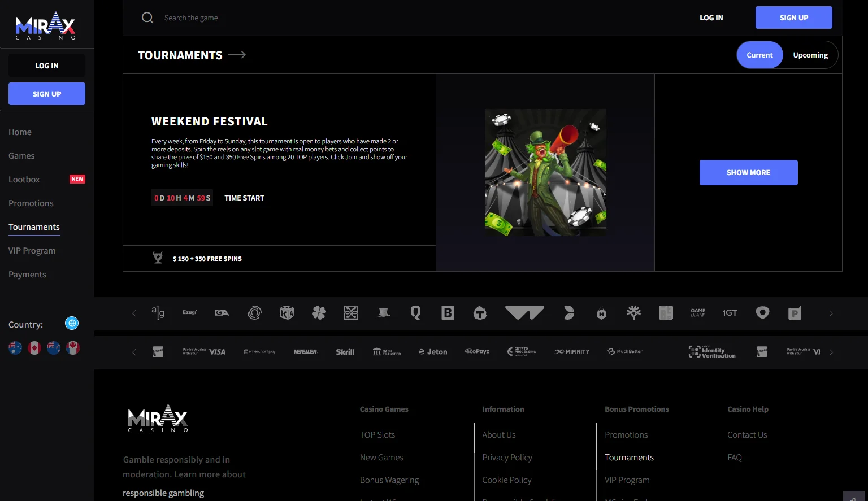Open the Jeton payment logo
This screenshot has width=868, height=501.
pyautogui.click(x=433, y=352)
